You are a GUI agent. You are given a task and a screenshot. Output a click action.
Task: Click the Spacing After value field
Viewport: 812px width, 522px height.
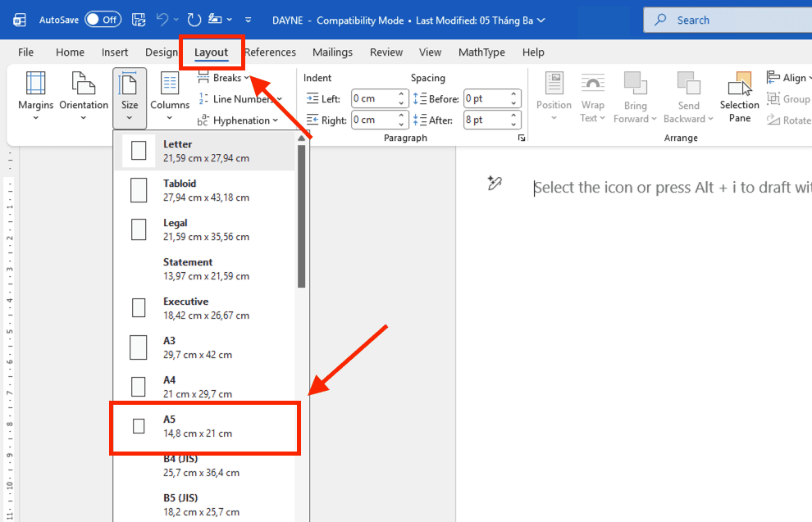pos(486,120)
